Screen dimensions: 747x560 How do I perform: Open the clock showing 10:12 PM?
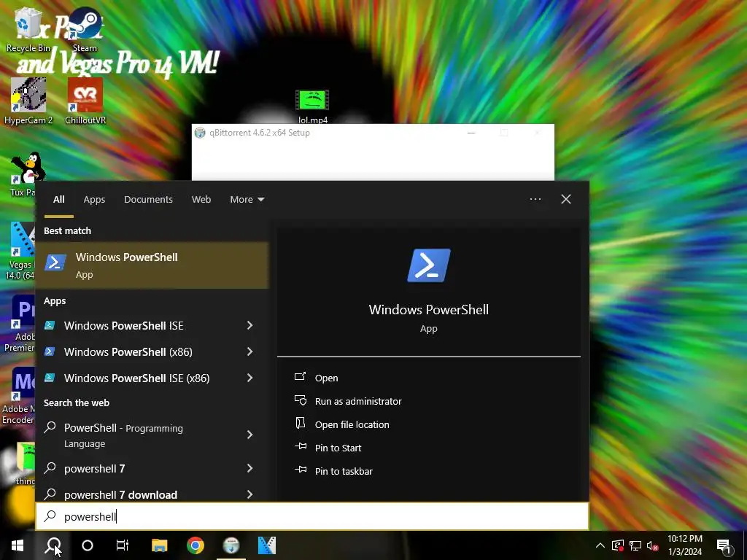coord(684,545)
